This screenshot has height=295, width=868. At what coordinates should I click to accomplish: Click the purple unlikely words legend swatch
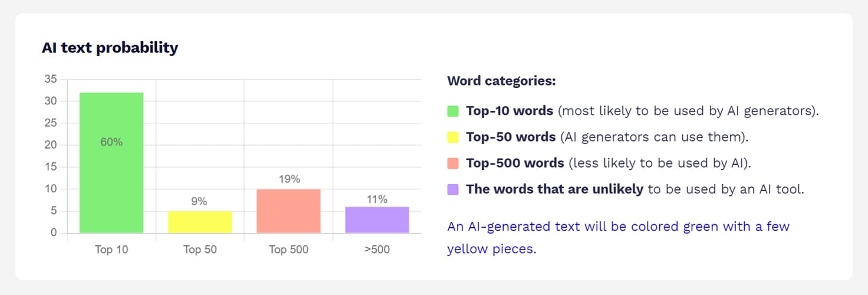(x=453, y=189)
